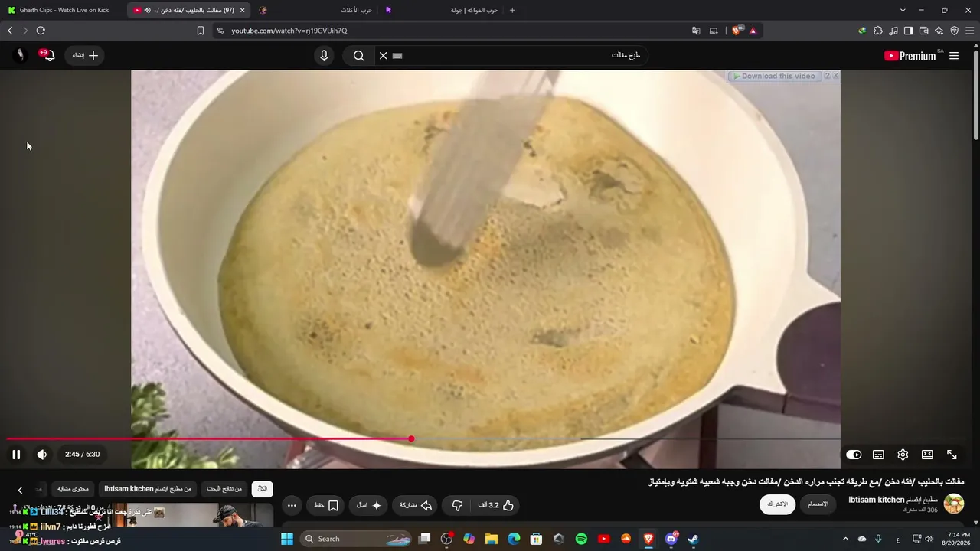
Task: Open Leo AI sparkle icon
Action: 939,31
